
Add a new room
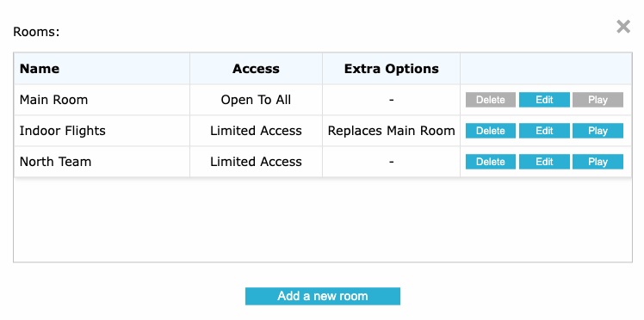(322, 296)
